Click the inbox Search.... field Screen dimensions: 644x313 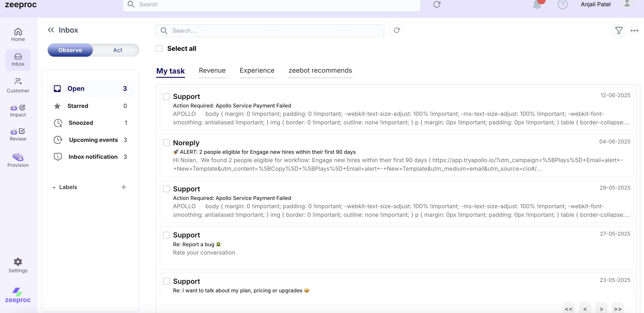tap(270, 30)
